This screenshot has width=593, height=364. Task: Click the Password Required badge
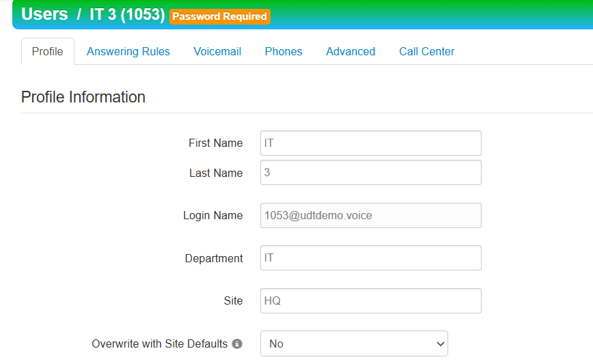tap(220, 16)
